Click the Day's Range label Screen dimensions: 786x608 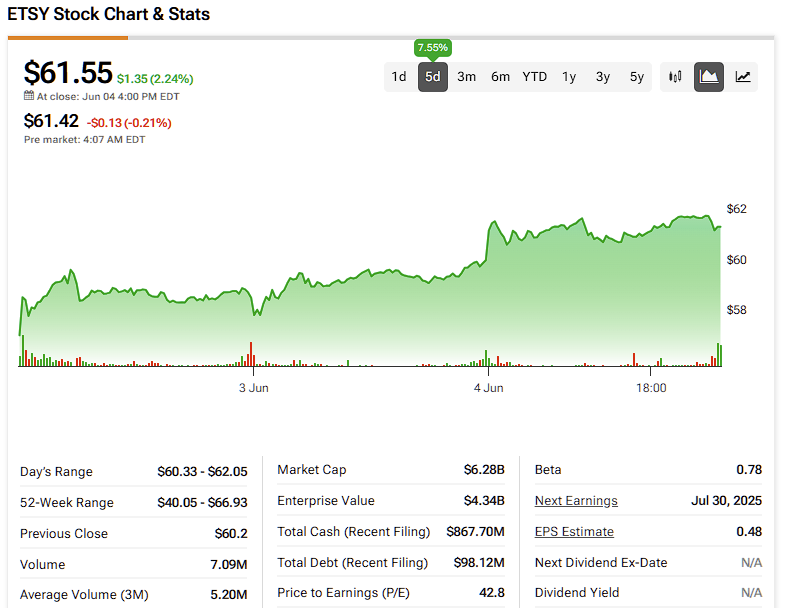coord(56,472)
